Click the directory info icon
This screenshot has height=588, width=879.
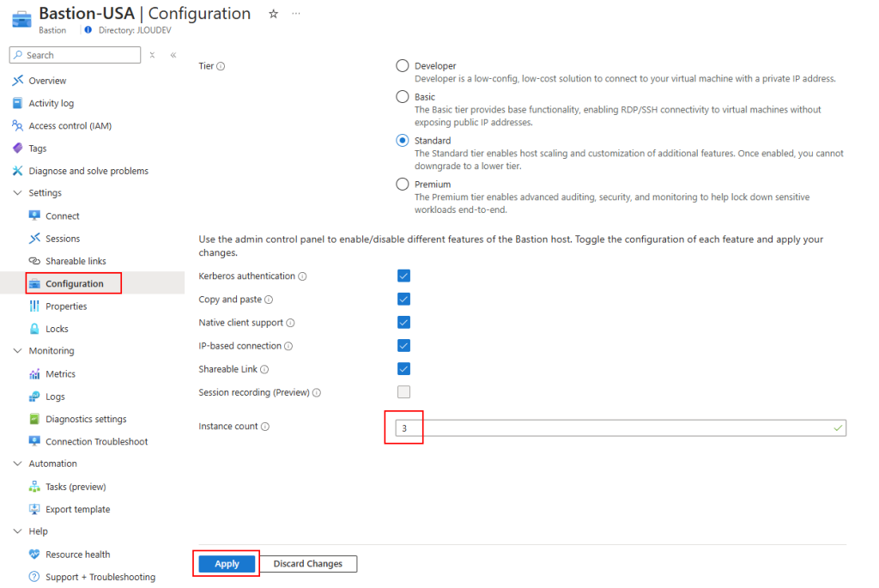point(88,30)
